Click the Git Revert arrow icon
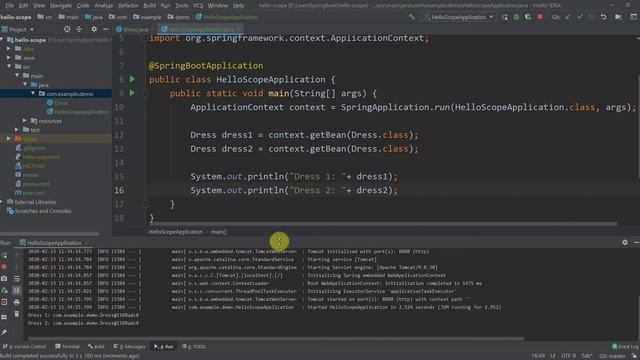The image size is (640, 360). [x=603, y=17]
